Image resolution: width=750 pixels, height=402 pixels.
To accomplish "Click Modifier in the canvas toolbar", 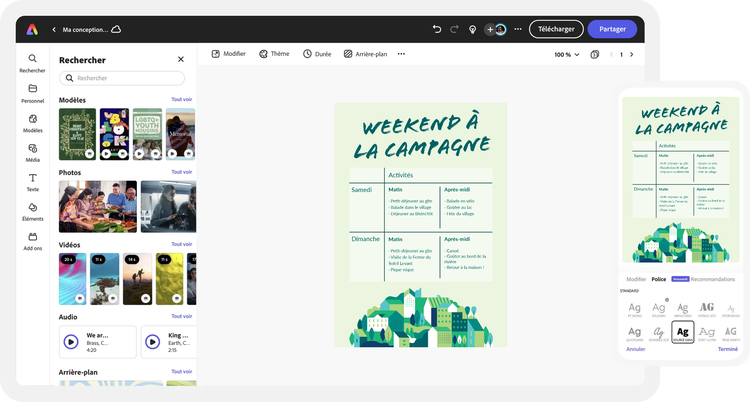I will (x=229, y=54).
